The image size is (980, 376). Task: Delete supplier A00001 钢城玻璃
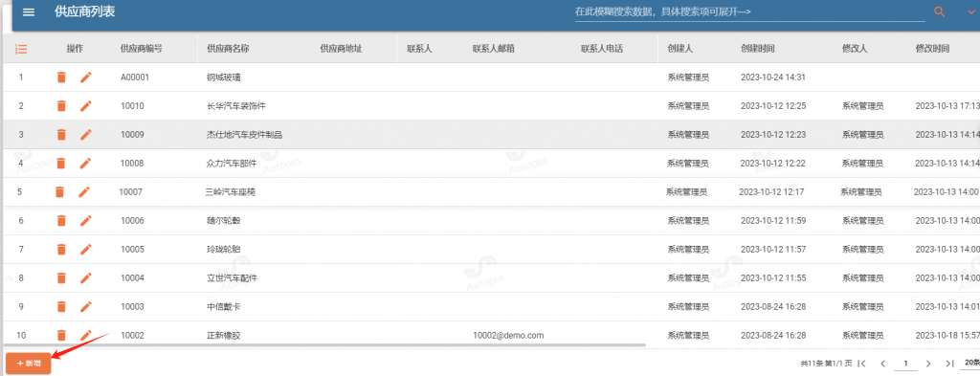pyautogui.click(x=61, y=77)
